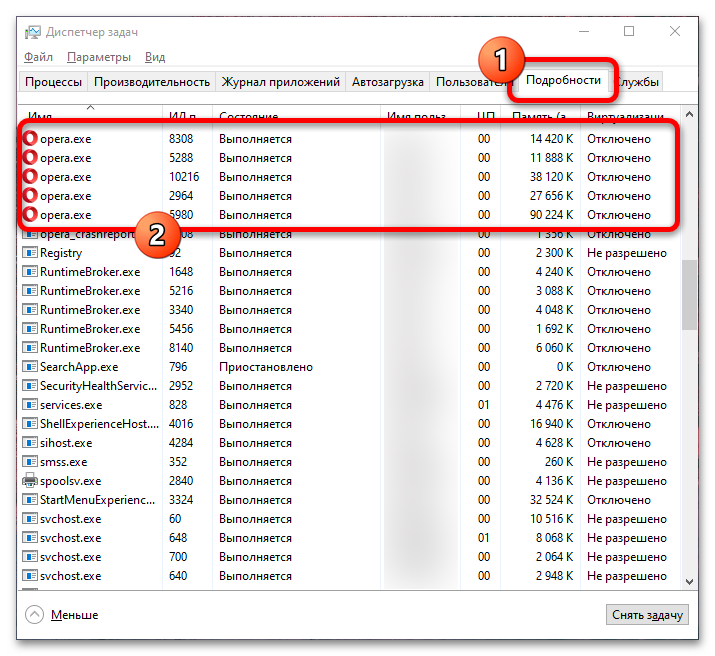Click the smss.exe process icon

pyautogui.click(x=30, y=462)
